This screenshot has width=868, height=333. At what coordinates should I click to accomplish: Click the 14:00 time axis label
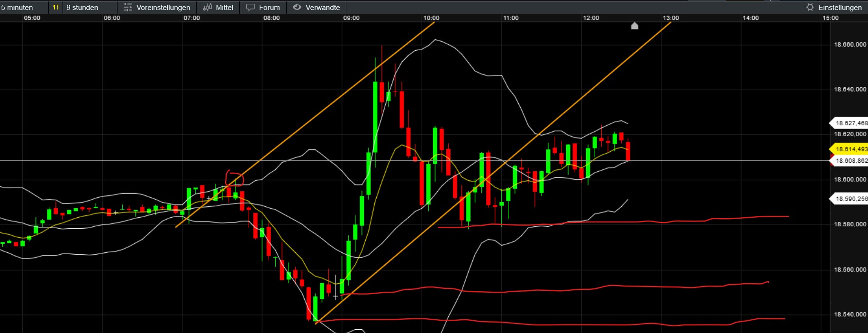click(750, 18)
